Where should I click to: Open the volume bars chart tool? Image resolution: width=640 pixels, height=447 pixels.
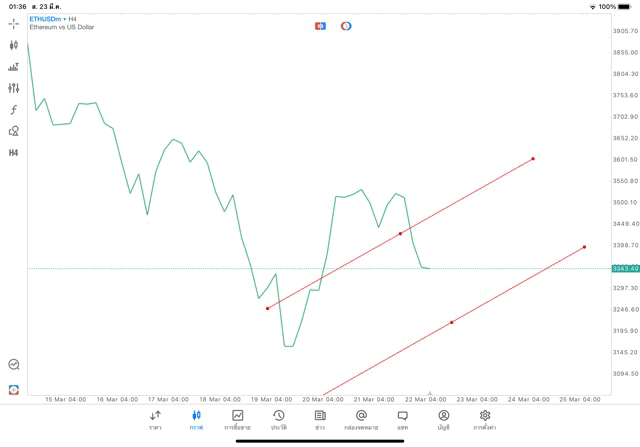(x=14, y=67)
